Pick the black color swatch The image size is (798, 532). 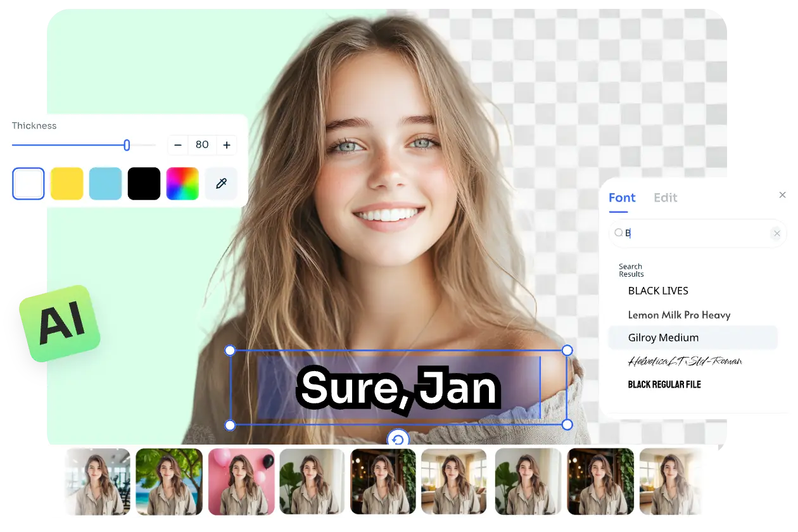point(144,184)
